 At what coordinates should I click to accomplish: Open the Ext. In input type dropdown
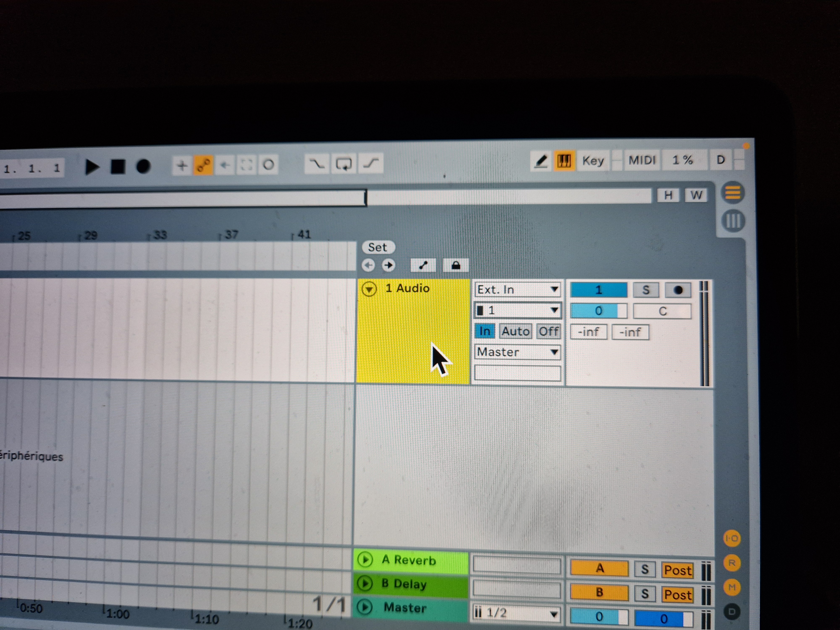point(517,290)
